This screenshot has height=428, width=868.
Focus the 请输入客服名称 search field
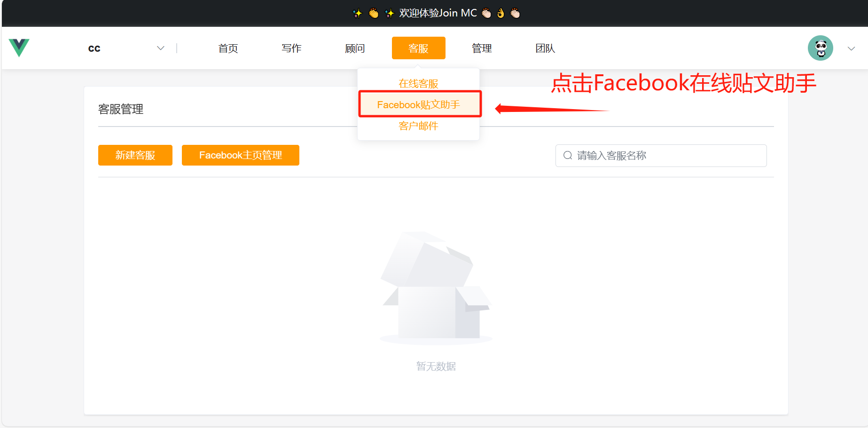(667, 156)
